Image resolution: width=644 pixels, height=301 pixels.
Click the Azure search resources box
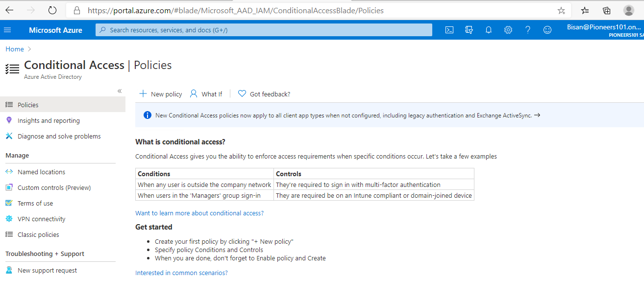point(264,30)
